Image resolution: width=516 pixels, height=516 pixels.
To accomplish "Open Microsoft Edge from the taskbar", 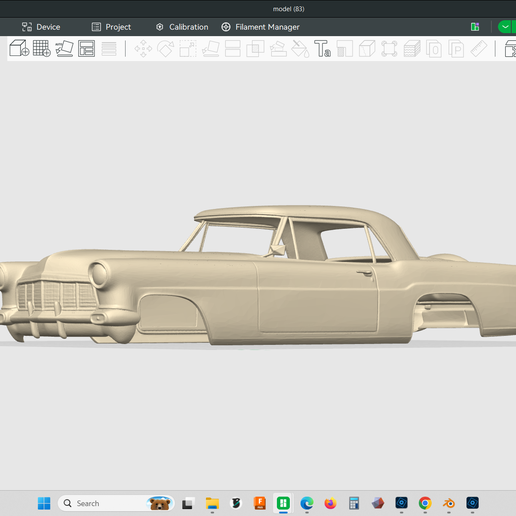I will 307,503.
